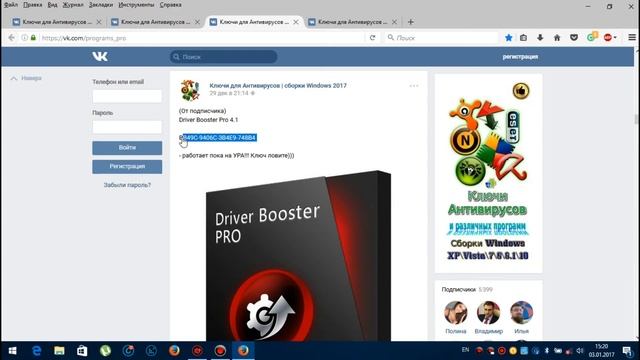Open a new browser tab with plus button
640x360 pixels.
click(411, 22)
